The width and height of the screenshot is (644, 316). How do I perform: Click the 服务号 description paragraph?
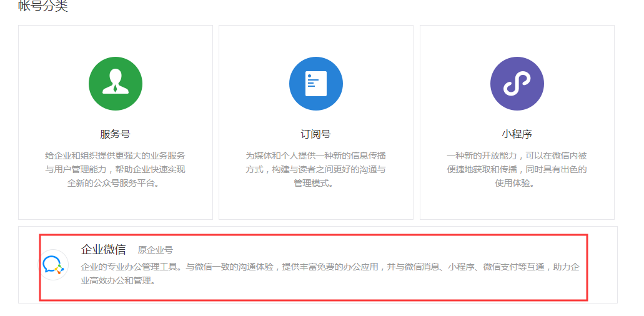point(116,169)
